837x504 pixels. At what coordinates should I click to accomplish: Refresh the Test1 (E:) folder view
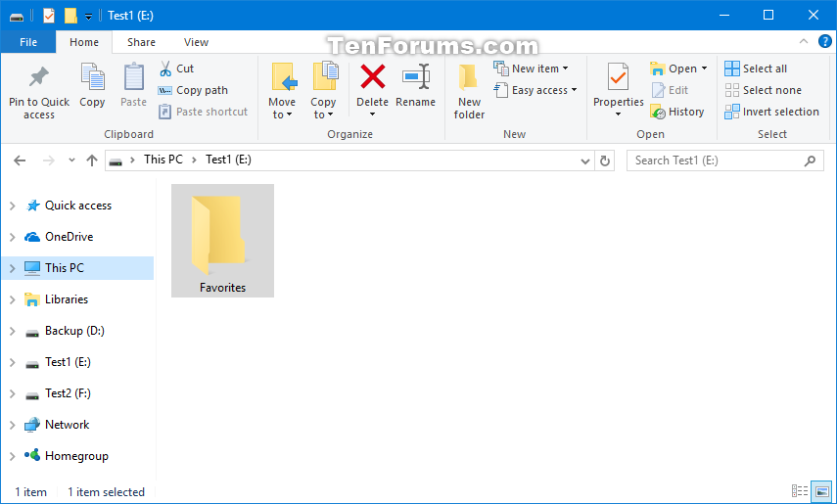point(604,160)
